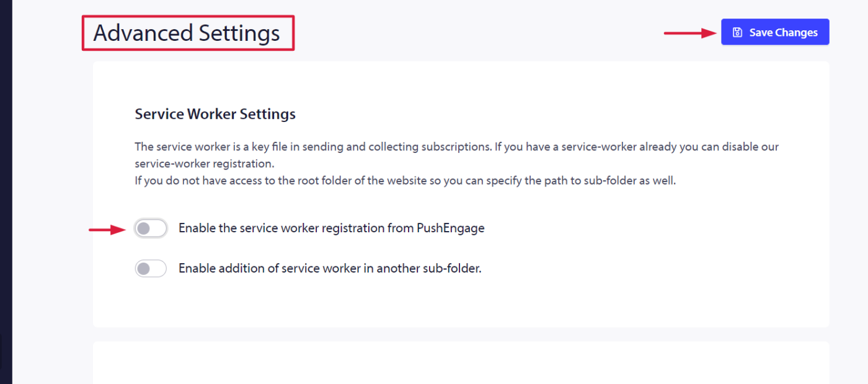Click the dark navigation sidebar strip
Image resolution: width=868 pixels, height=384 pixels.
point(6,192)
